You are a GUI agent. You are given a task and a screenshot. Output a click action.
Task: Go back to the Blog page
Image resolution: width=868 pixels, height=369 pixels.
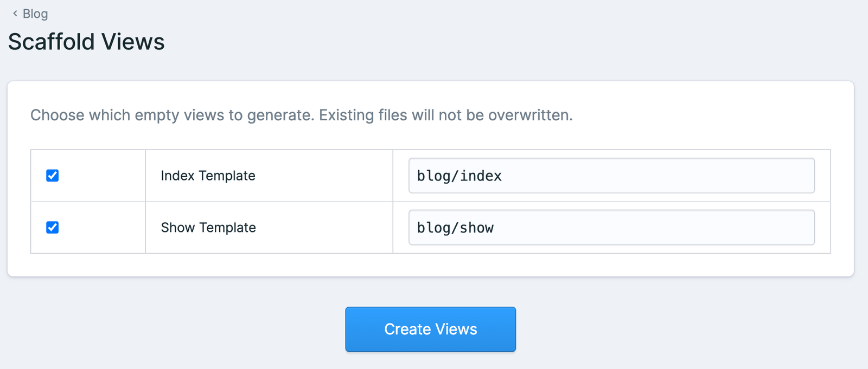(35, 14)
